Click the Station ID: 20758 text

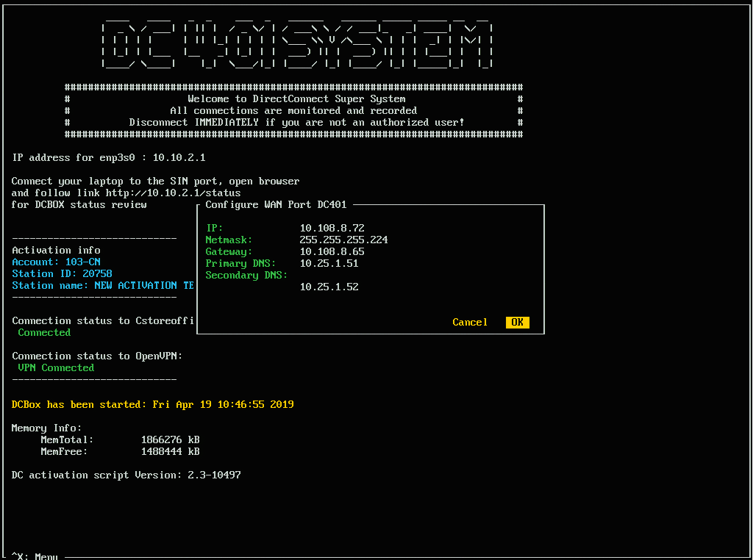[x=62, y=273]
